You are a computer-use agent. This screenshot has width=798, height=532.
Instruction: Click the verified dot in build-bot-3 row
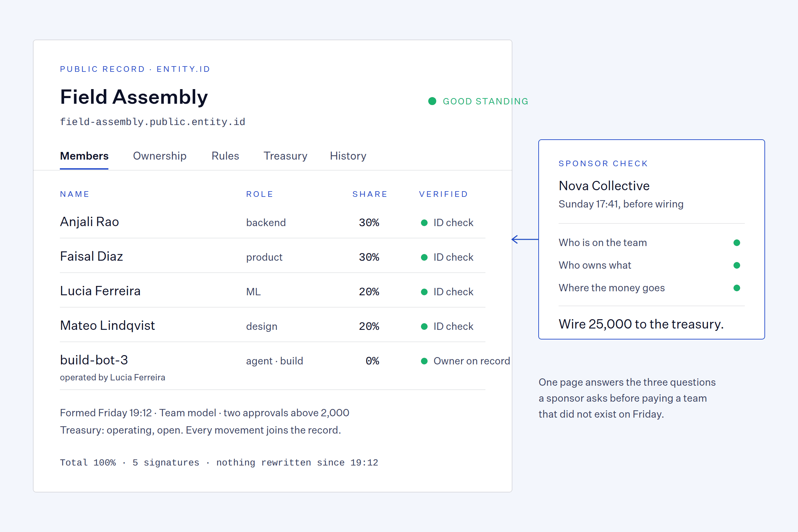tap(424, 361)
